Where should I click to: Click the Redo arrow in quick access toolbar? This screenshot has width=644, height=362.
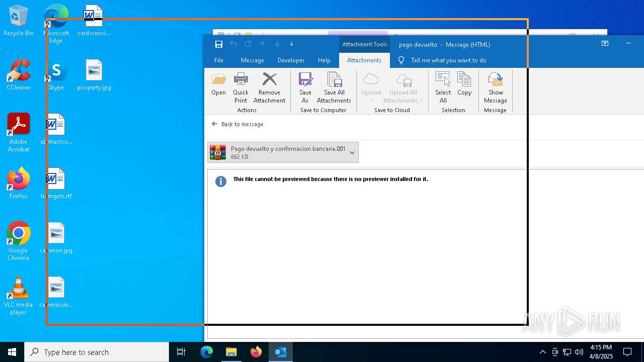click(248, 44)
